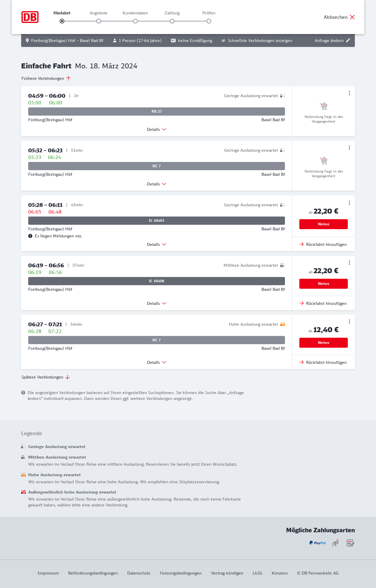The width and height of the screenshot is (376, 588).
Task: Click the pencil icon beside Anfrage ändern
Action: click(348, 40)
